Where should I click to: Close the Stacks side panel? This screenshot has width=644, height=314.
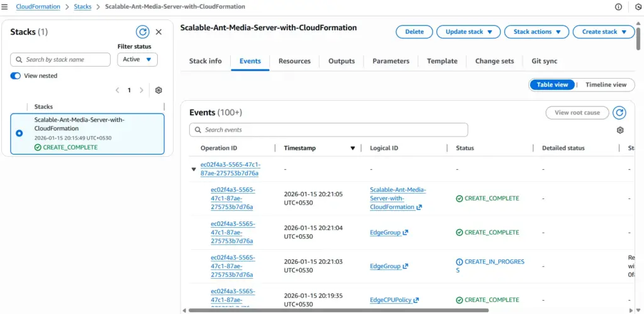(x=158, y=32)
